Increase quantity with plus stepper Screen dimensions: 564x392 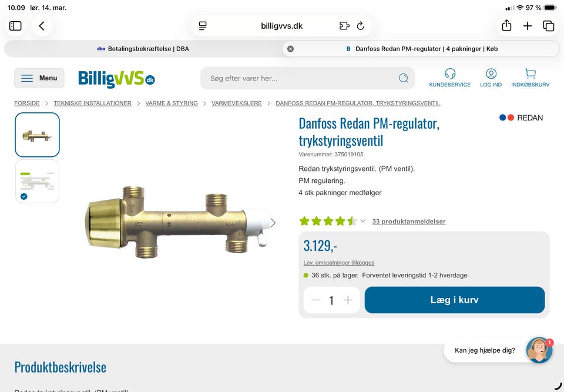coord(348,300)
